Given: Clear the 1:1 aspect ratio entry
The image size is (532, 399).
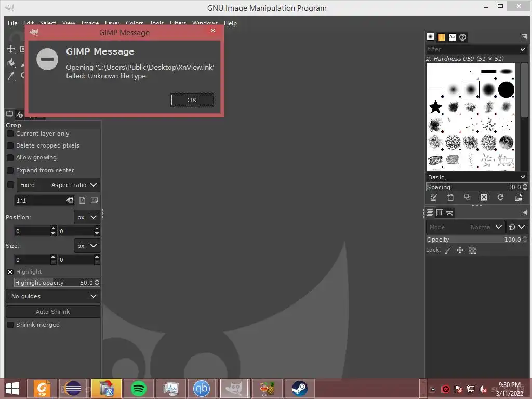Looking at the screenshot, I should [x=70, y=200].
